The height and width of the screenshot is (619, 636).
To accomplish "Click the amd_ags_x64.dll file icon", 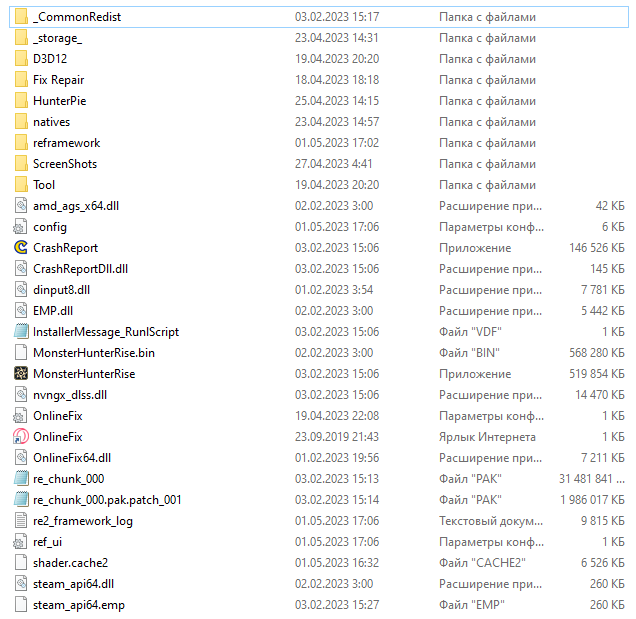I will point(21,206).
